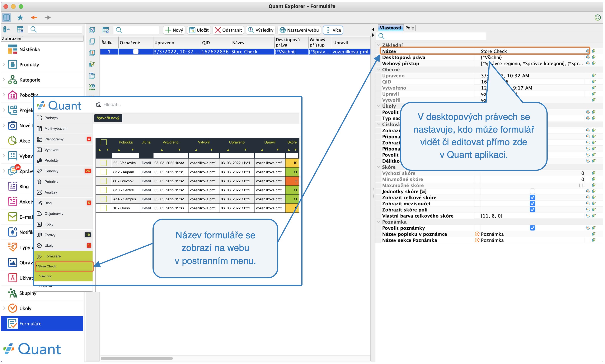The image size is (605, 364).
Task: Click the copy rows icon in vertical toolbar
Action: click(x=92, y=41)
